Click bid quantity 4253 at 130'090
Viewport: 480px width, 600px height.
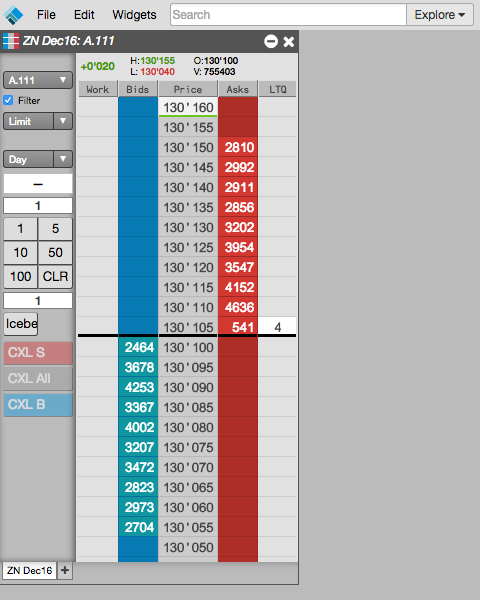pyautogui.click(x=138, y=387)
